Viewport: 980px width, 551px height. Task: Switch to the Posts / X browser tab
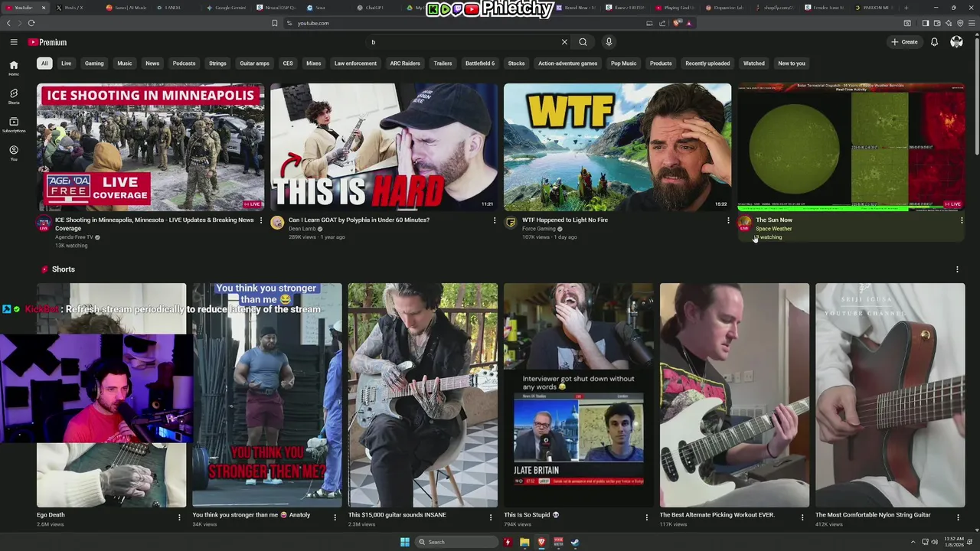click(74, 8)
